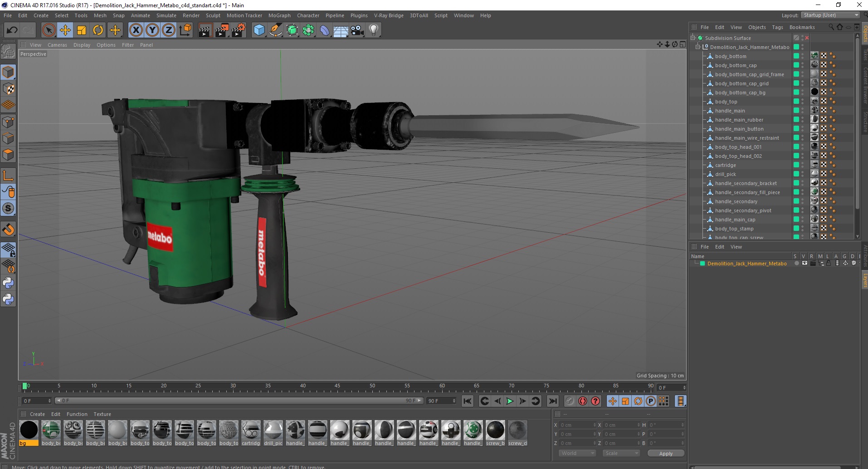The width and height of the screenshot is (868, 469).
Task: Play animation forward
Action: click(510, 401)
